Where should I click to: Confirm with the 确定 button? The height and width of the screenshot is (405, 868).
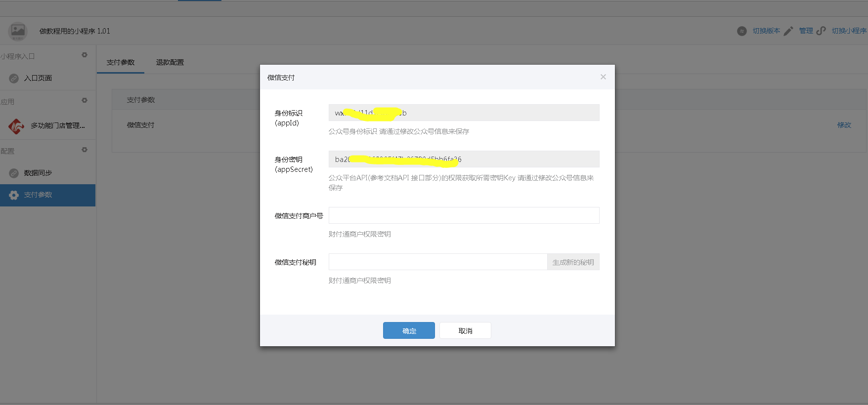(409, 330)
